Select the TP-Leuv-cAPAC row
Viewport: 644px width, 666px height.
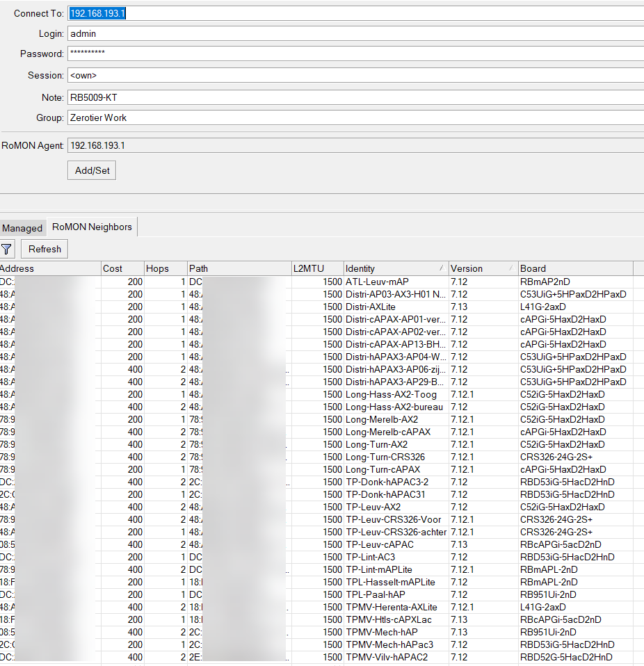coord(322,544)
